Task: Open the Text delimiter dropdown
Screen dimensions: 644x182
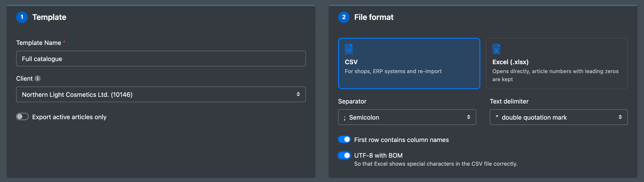Action: [x=559, y=117]
